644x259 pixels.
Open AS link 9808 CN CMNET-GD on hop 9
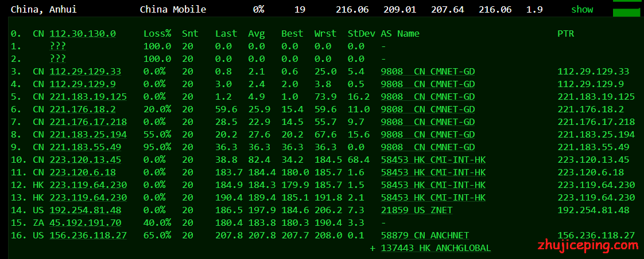click(428, 147)
